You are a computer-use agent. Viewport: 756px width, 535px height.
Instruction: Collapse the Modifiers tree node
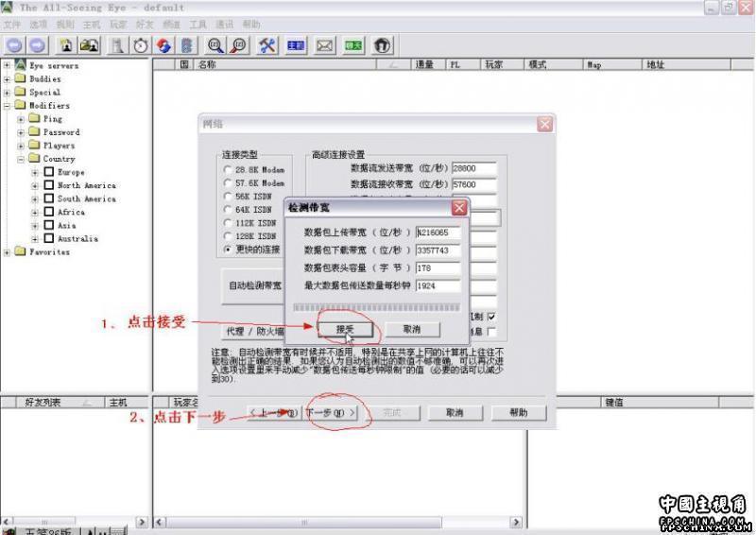(7, 105)
